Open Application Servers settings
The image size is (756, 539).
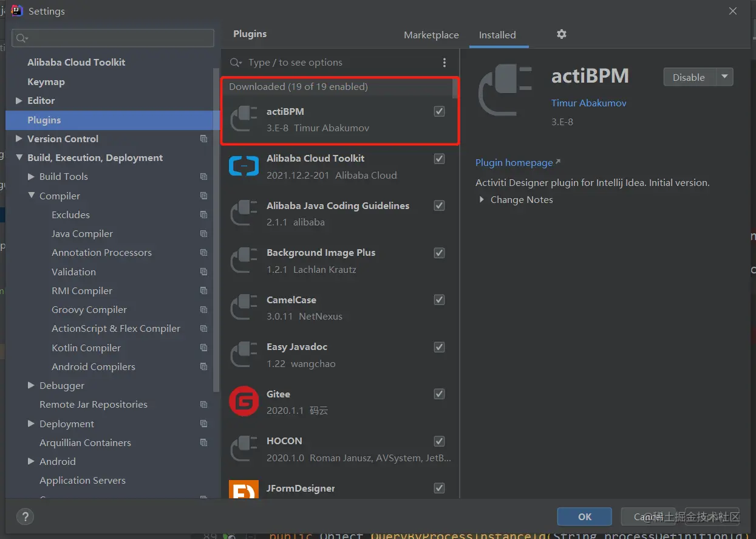[83, 481]
